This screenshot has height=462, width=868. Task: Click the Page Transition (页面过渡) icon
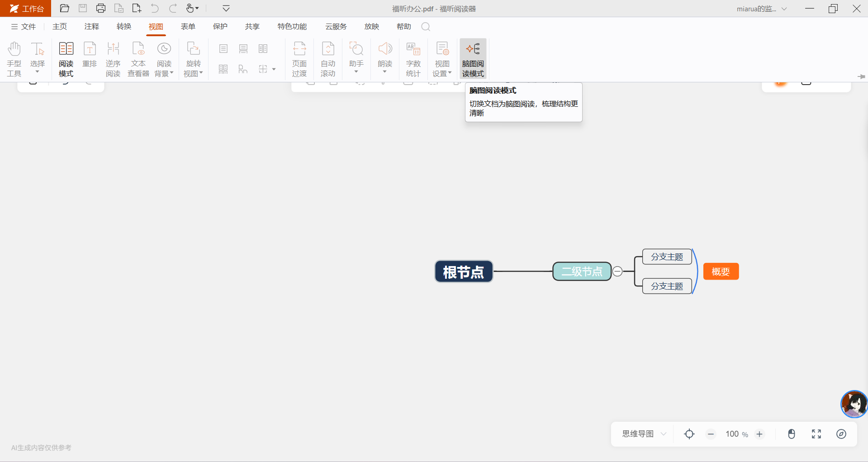click(299, 59)
